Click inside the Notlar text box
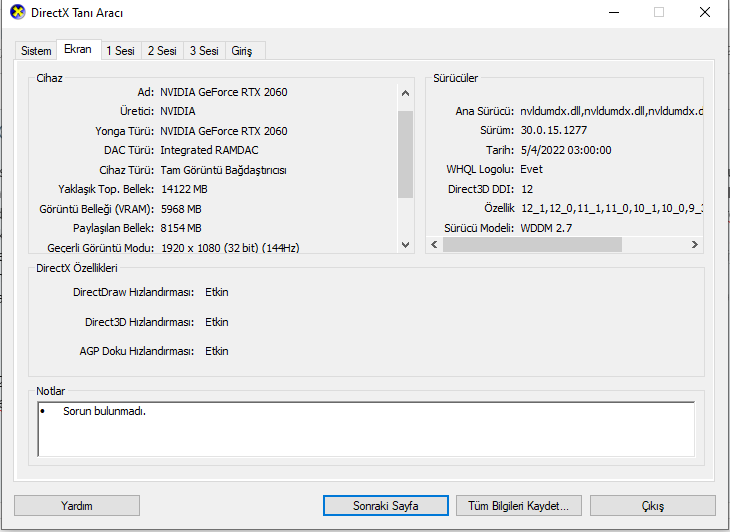The height and width of the screenshot is (532, 730). pyautogui.click(x=366, y=429)
